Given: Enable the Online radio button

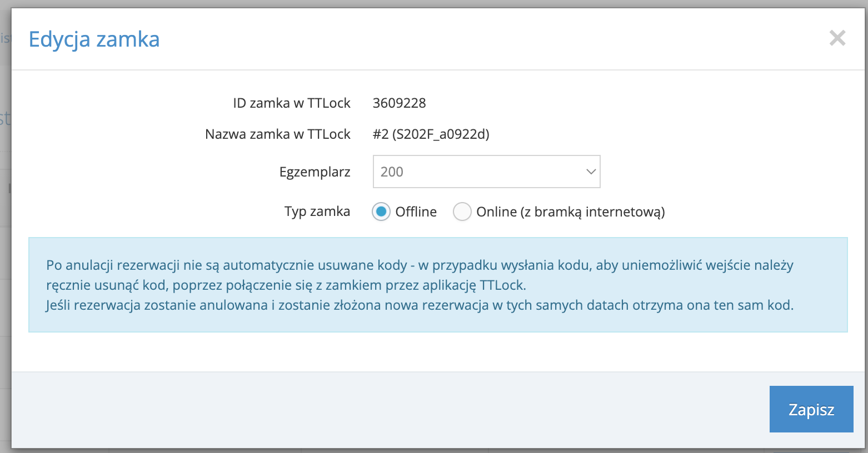Looking at the screenshot, I should coord(462,212).
